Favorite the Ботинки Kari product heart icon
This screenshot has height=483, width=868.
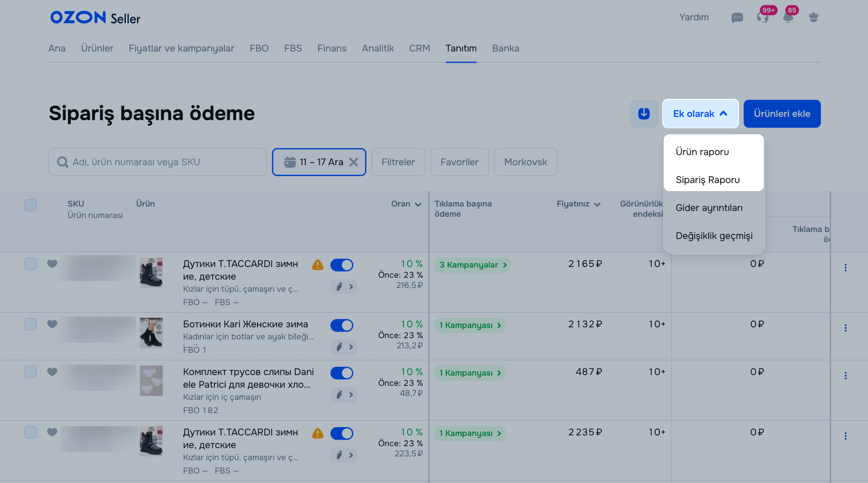coord(52,324)
